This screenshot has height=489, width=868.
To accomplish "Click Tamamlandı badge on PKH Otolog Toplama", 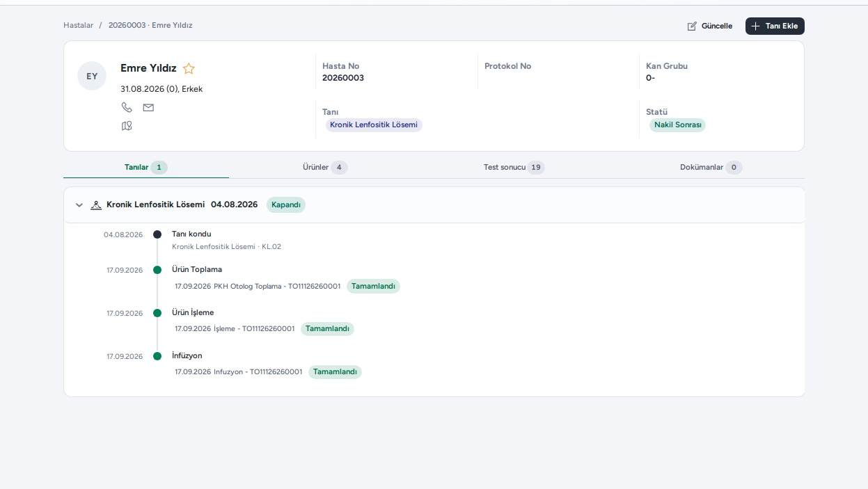I will tap(373, 287).
